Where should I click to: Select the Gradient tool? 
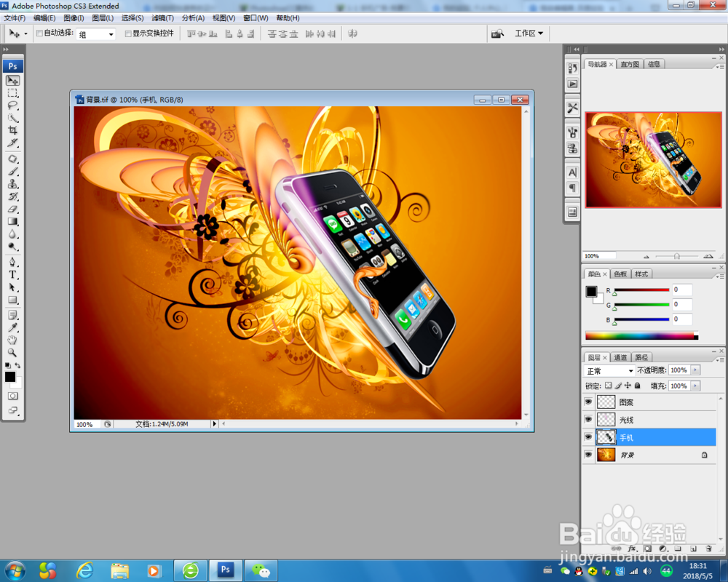pos(12,222)
